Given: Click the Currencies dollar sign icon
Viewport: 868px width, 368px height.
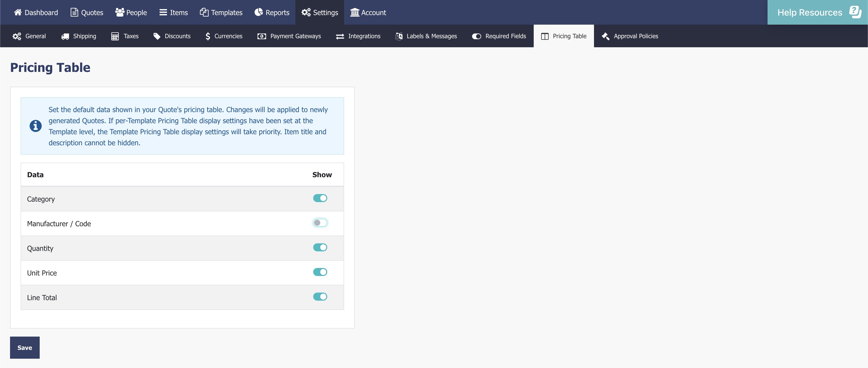Looking at the screenshot, I should pyautogui.click(x=207, y=36).
